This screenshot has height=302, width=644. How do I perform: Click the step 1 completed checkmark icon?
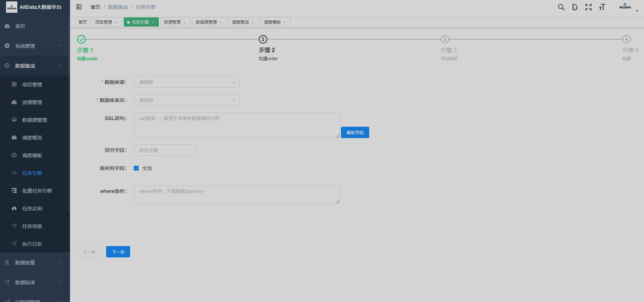tap(81, 39)
